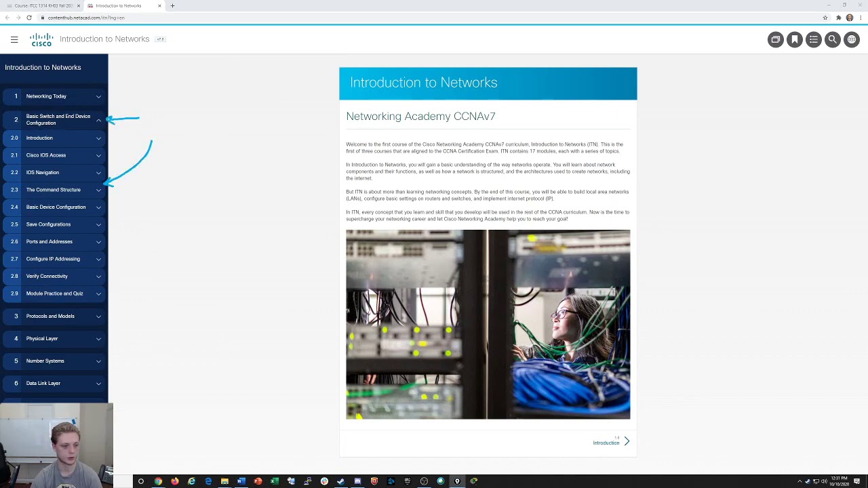
Task: Open the 2.8 Verify Connectivity section
Action: point(54,276)
